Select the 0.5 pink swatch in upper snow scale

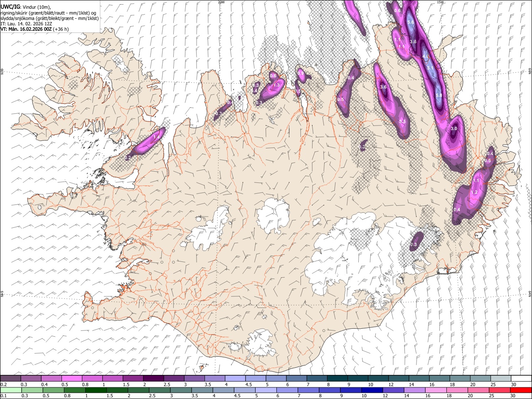[72, 378]
